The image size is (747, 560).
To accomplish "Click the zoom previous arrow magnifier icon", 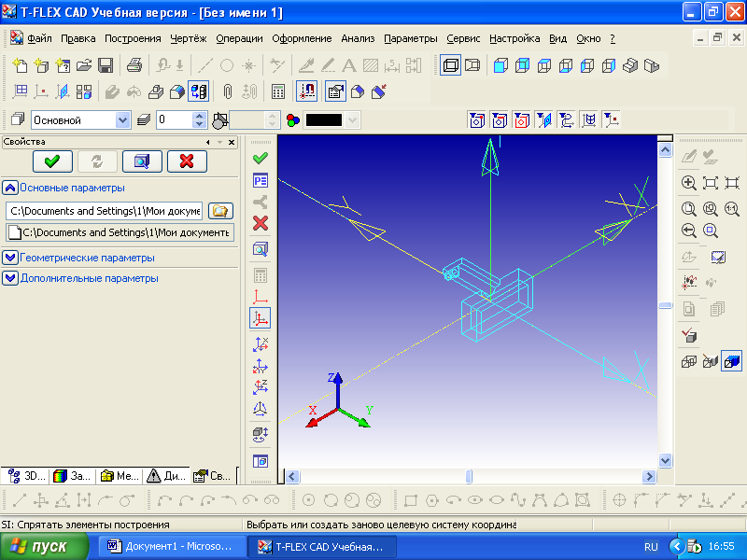I will [688, 231].
